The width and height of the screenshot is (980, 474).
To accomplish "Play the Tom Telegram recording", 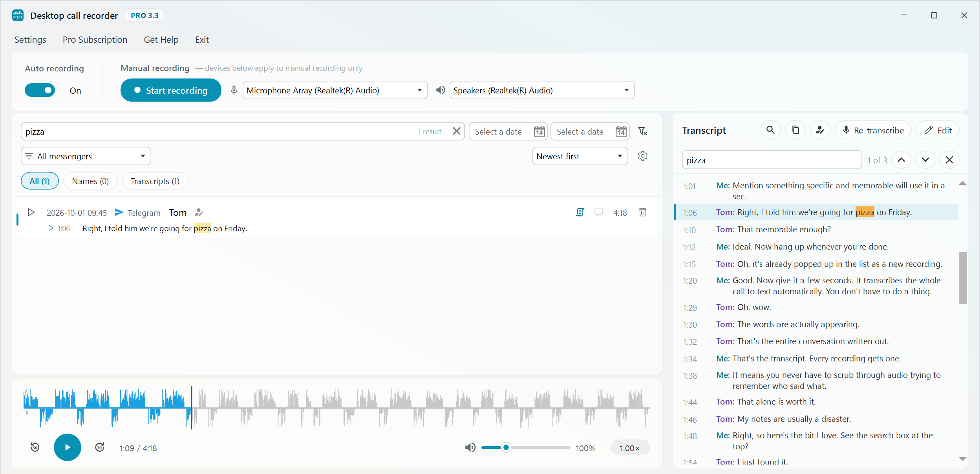I will [x=31, y=212].
